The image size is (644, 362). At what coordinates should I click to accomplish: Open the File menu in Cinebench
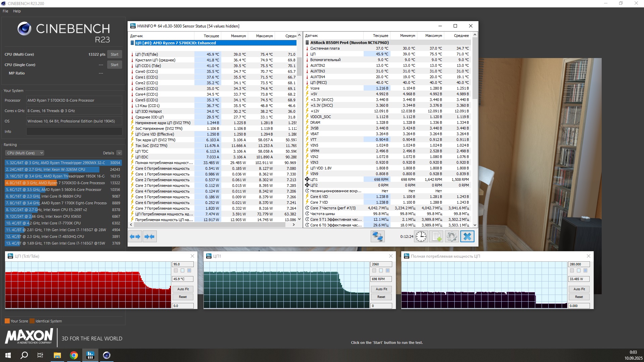[x=5, y=11]
